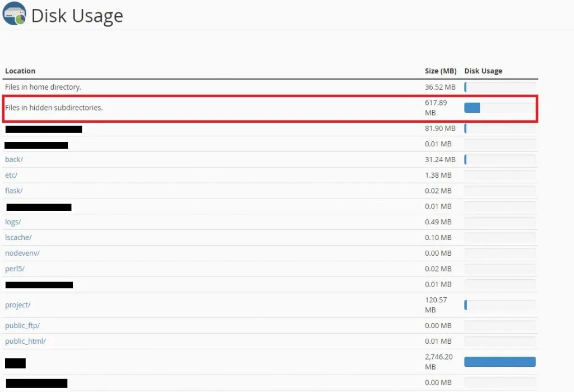Image resolution: width=574 pixels, height=392 pixels.
Task: Open the nodevenv/ directory link
Action: point(22,253)
